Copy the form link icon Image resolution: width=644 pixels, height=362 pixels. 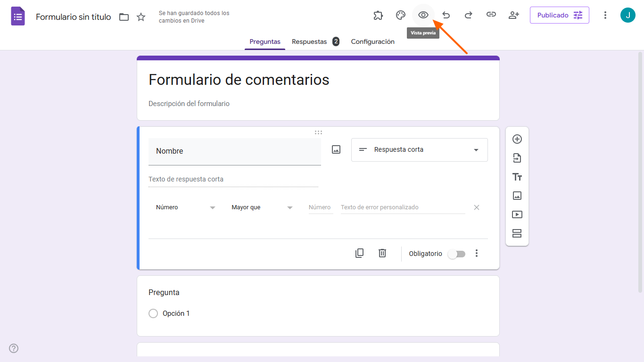[491, 15]
